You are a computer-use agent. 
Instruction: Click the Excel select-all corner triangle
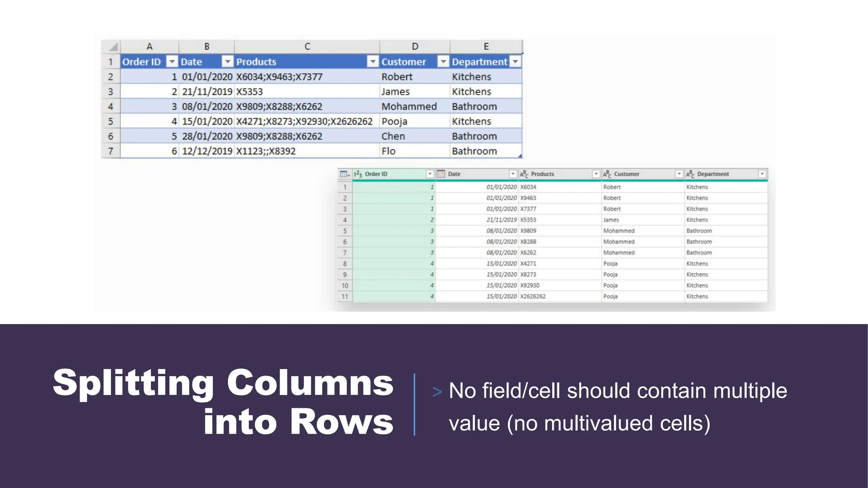(113, 47)
